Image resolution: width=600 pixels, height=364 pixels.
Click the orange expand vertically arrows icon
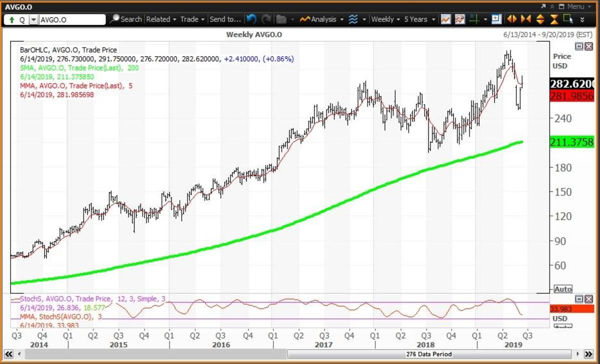pos(540,19)
